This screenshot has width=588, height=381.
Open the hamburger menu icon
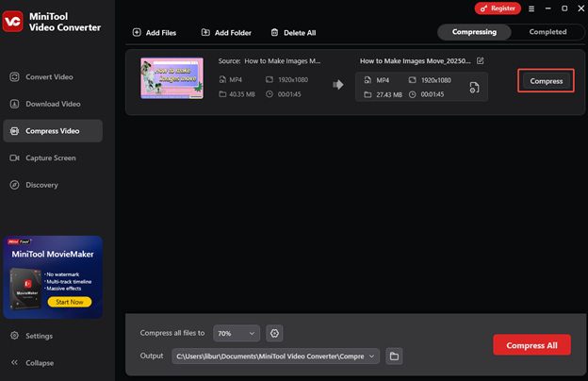(531, 8)
